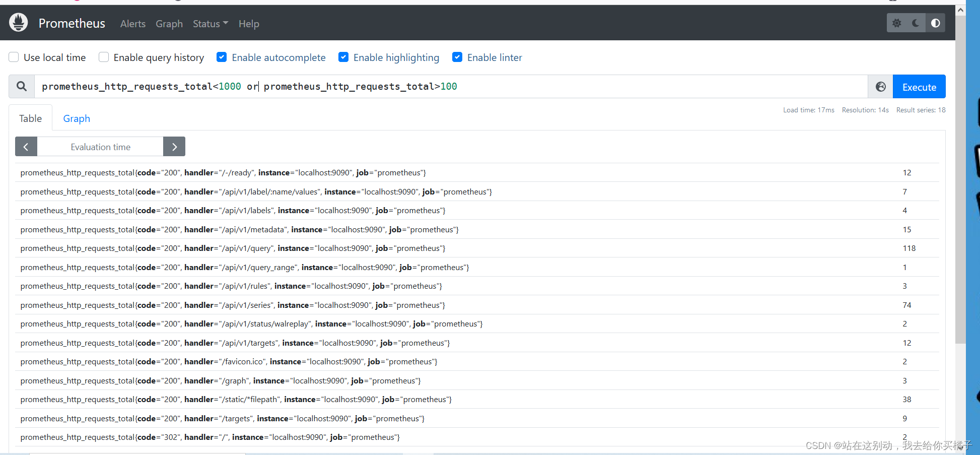This screenshot has height=455, width=980.
Task: Click the Execute button
Action: [x=919, y=86]
